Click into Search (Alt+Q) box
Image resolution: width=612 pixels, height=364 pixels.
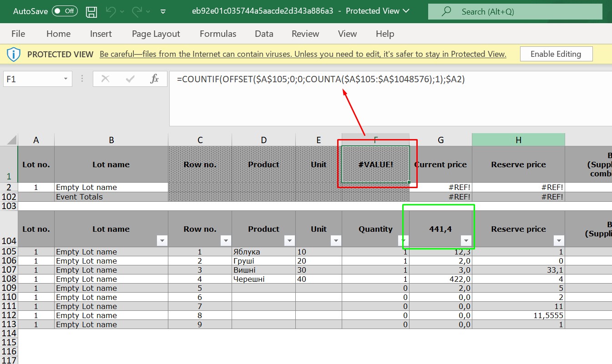tap(515, 11)
